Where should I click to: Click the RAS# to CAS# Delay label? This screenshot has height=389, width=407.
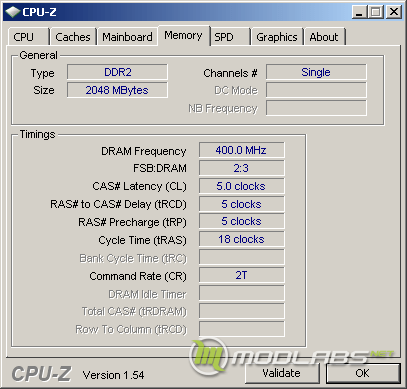point(118,204)
